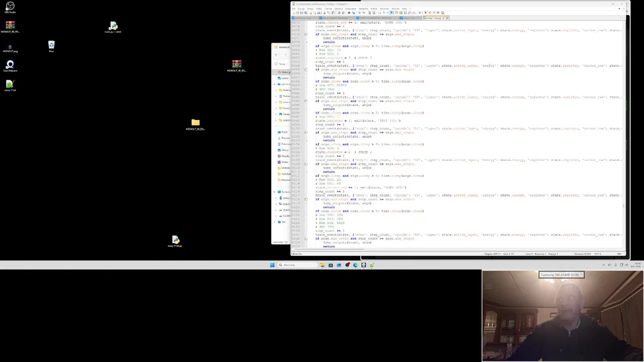This screenshot has height=362, width=644.
Task: Select the active nowy 11.txt.py tab
Action: (435, 18)
